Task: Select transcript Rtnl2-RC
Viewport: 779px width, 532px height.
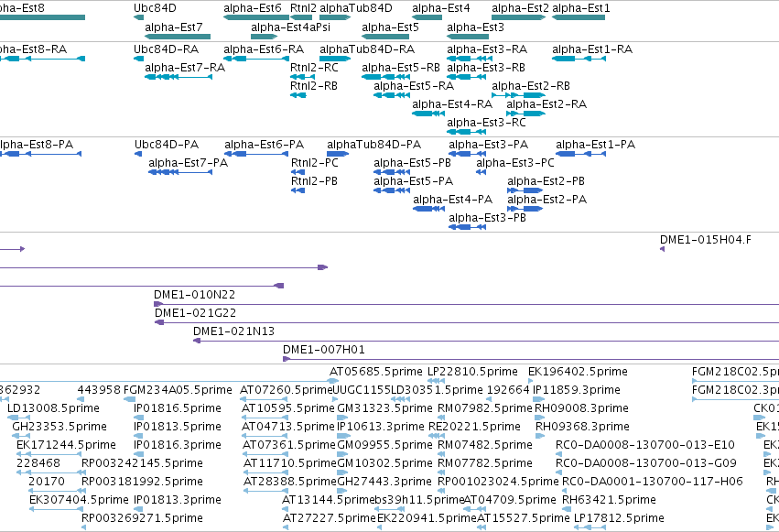Action: click(x=314, y=68)
